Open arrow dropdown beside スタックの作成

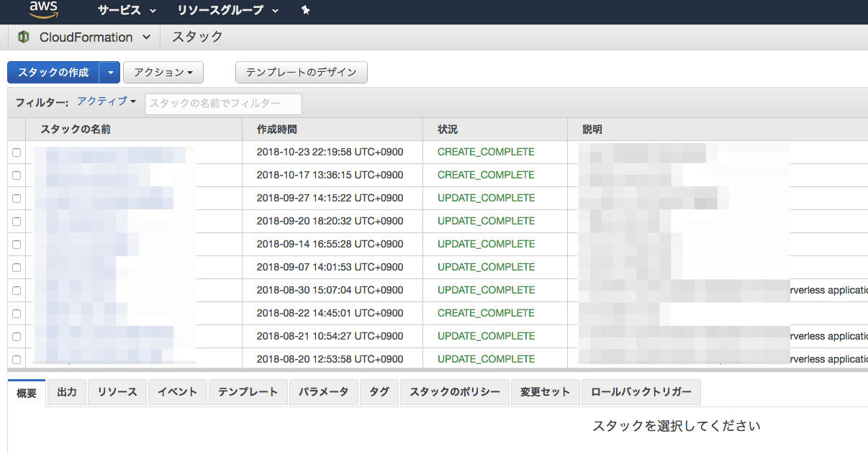tap(109, 72)
